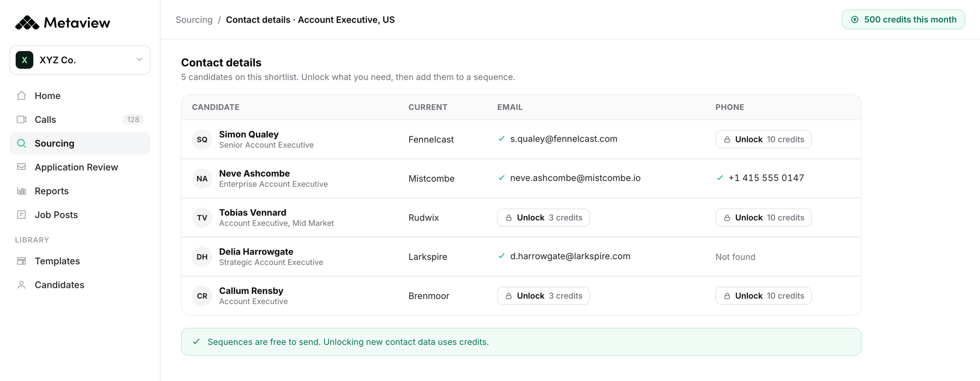This screenshot has height=381, width=980.
Task: Click the lock icon on Callum Rensby's email button
Action: [509, 296]
